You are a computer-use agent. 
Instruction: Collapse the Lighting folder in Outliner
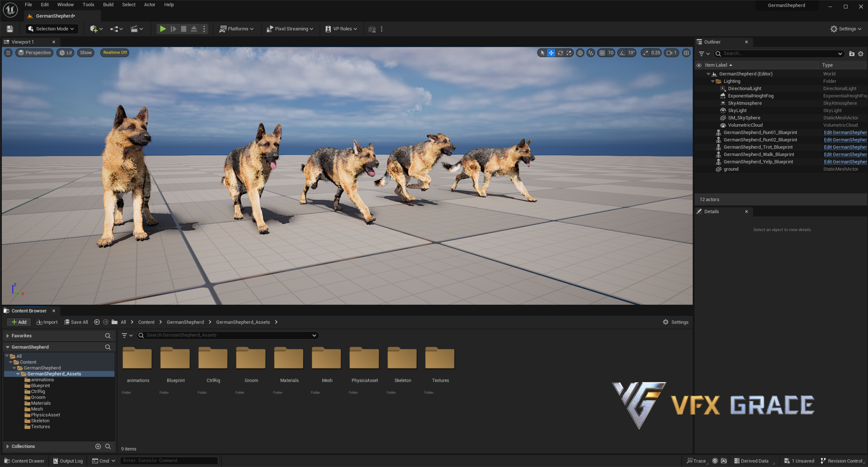[713, 81]
